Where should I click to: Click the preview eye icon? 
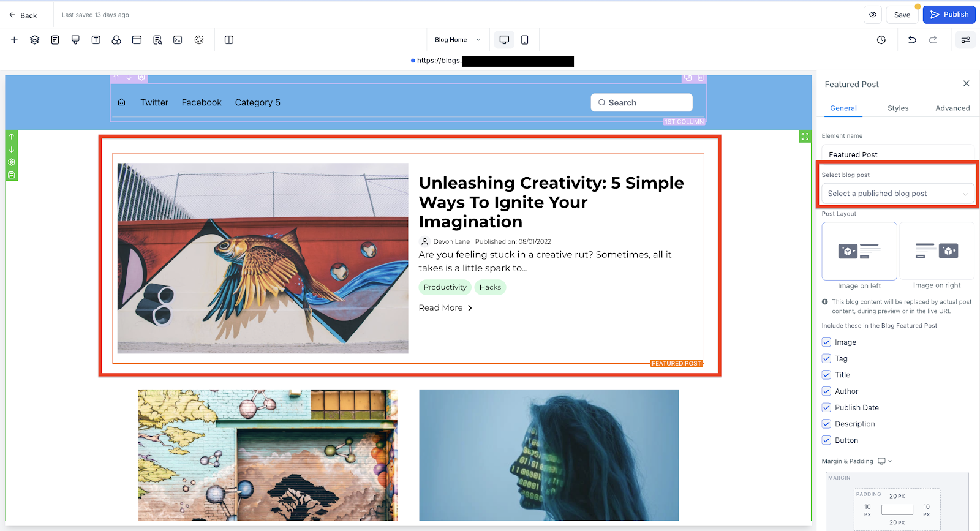click(873, 15)
